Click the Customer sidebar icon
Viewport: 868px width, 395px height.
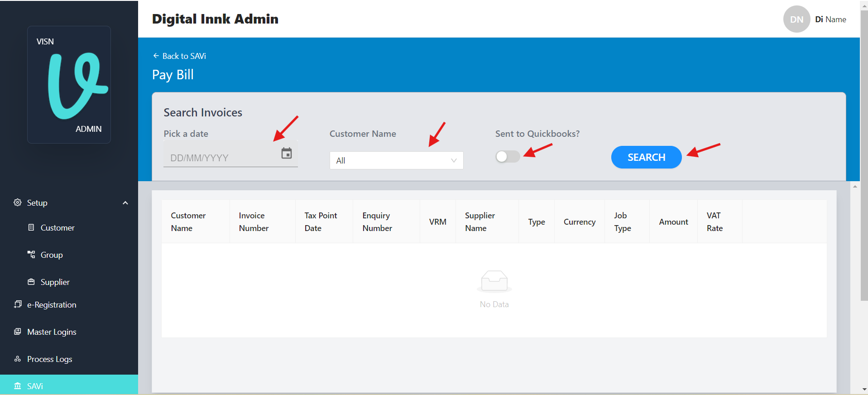point(31,227)
